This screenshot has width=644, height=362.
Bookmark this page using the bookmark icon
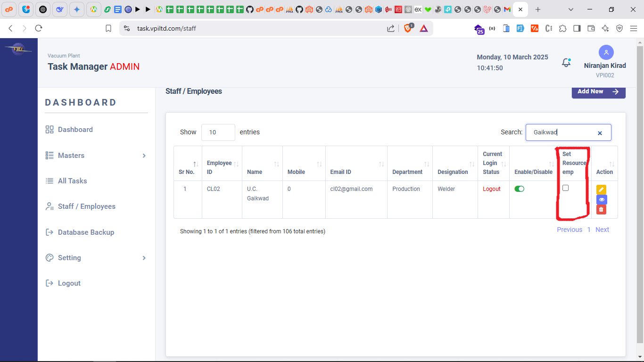click(x=108, y=28)
